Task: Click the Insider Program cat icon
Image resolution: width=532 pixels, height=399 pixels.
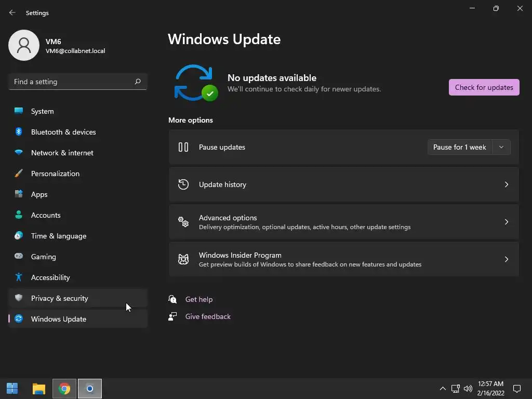Action: pyautogui.click(x=183, y=259)
